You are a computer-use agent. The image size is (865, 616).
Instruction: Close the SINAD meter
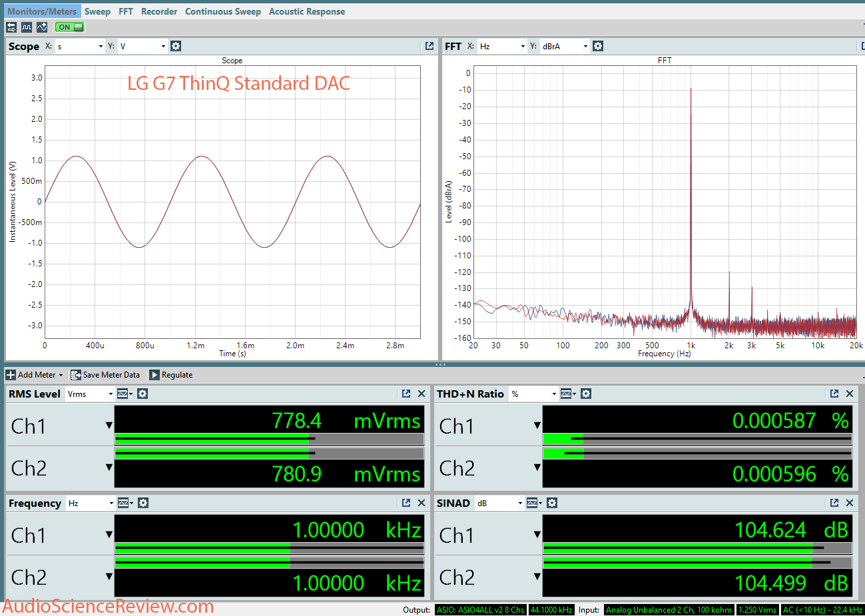pos(850,503)
